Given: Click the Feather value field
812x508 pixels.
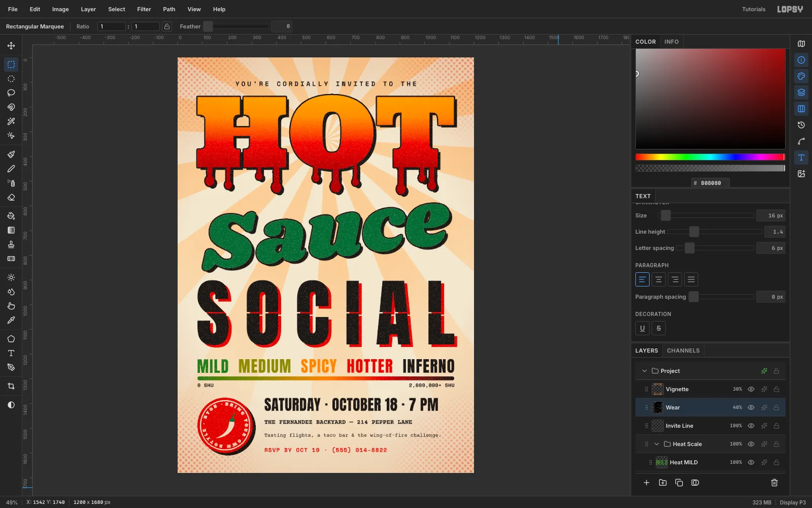Looking at the screenshot, I should click(x=282, y=26).
